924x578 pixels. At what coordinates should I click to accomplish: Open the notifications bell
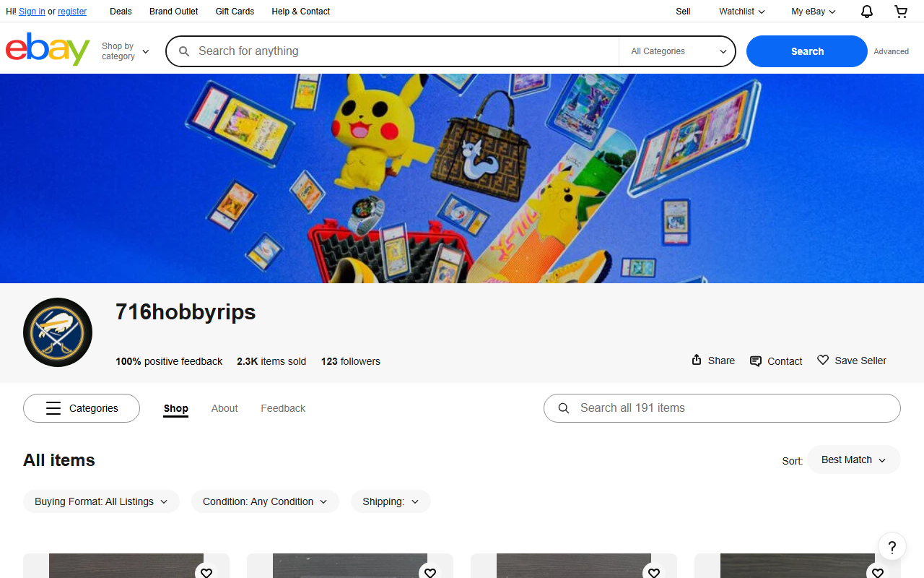tap(867, 12)
